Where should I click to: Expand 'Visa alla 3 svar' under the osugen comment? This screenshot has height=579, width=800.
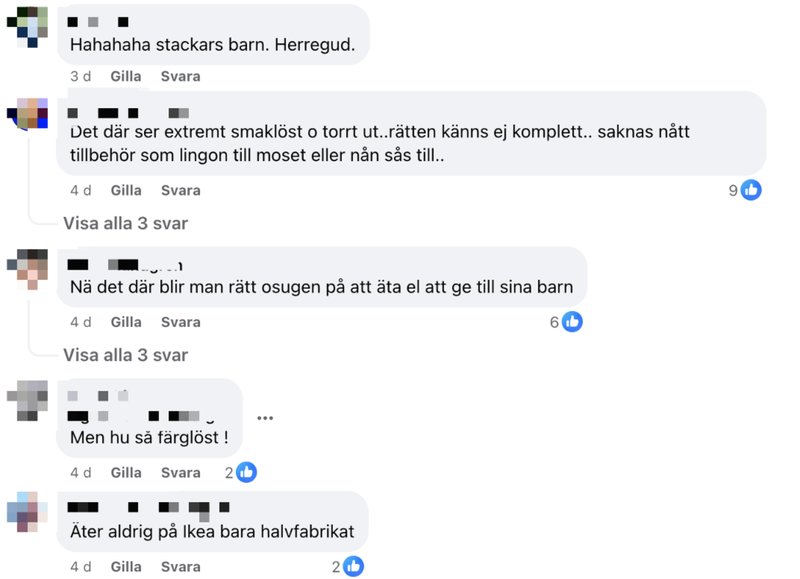click(126, 355)
